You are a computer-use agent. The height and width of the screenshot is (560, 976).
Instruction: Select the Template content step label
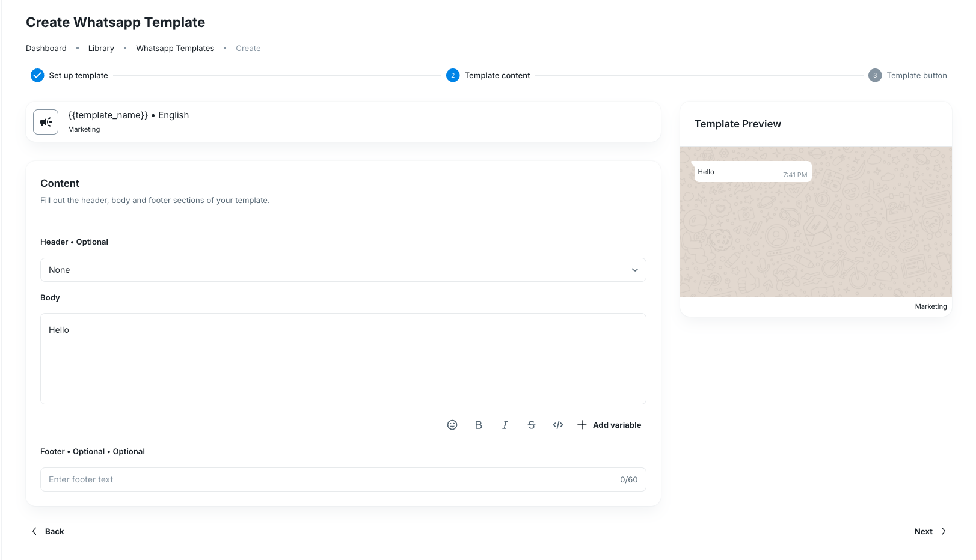(497, 75)
